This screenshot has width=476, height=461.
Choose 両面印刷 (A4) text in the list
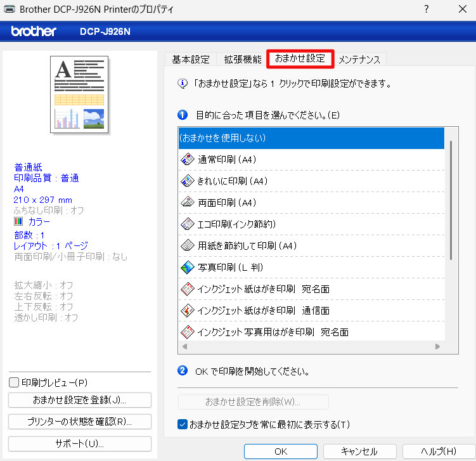[227, 202]
